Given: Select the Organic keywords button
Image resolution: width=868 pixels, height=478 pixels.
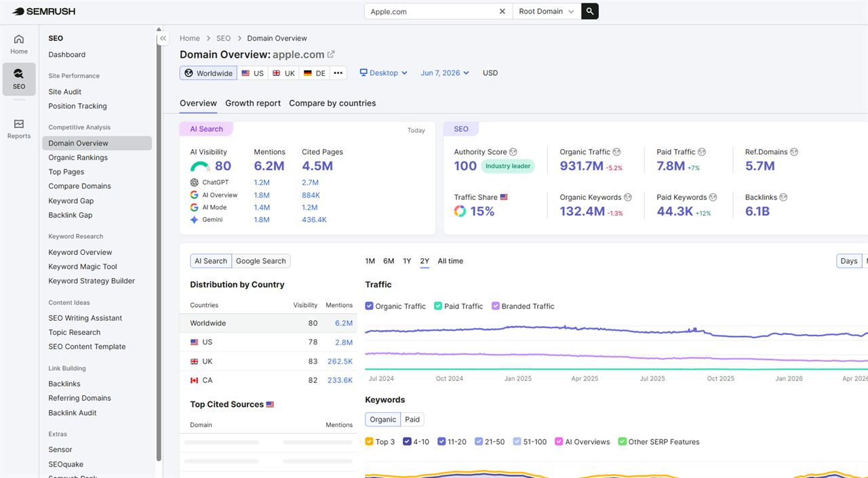Looking at the screenshot, I should 382,420.
